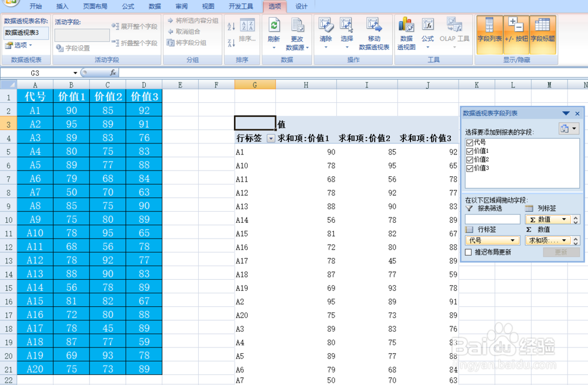
Task: Uncheck the 价值2 field checkbox
Action: click(469, 160)
